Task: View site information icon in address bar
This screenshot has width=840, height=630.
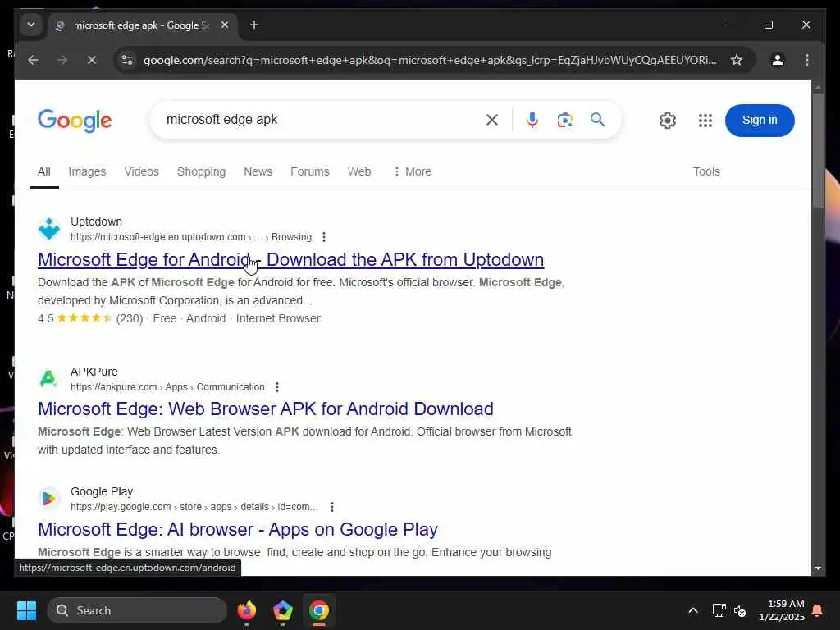Action: click(x=127, y=60)
